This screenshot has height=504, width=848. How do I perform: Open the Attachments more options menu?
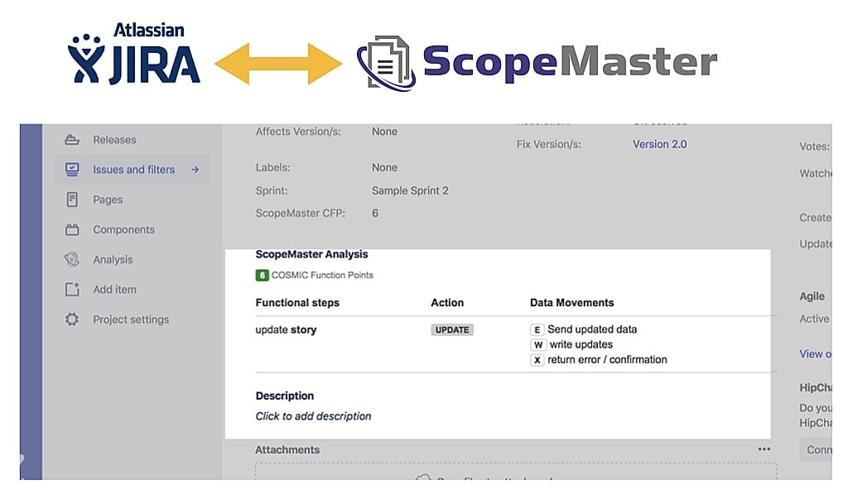tap(764, 449)
